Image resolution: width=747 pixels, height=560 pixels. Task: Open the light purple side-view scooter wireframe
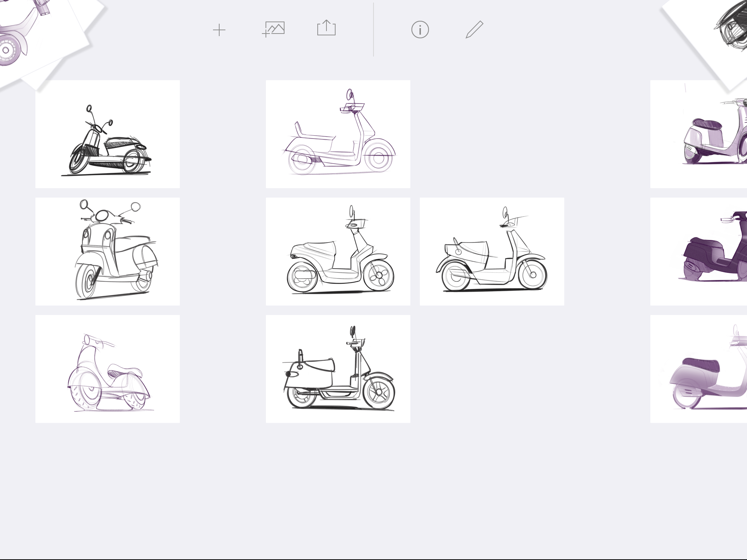[x=338, y=134]
